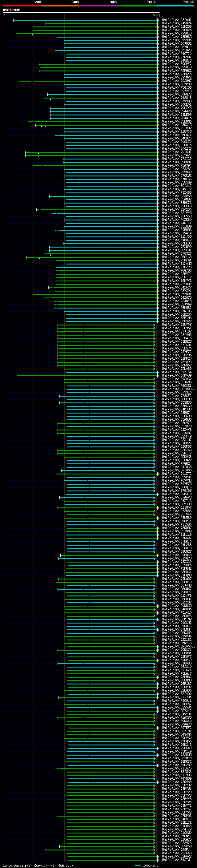
Task: Click the label UniRef100_Q2P6K2
Action: click(x=176, y=856)
